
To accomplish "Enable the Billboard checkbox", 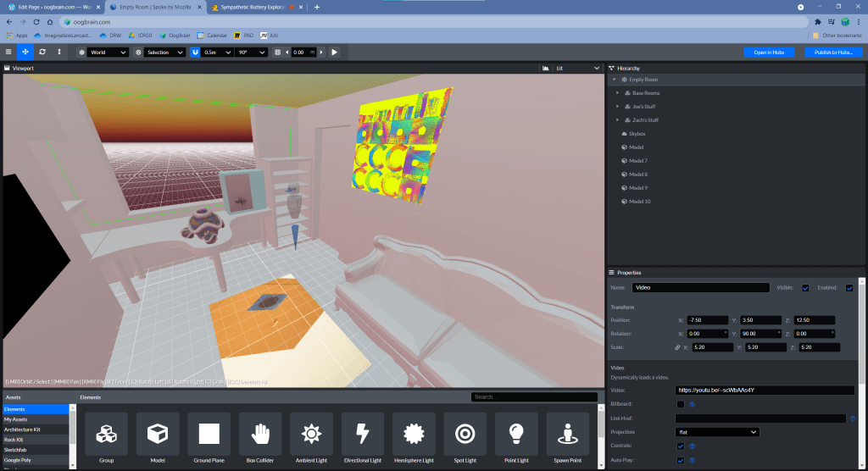I will coord(680,404).
